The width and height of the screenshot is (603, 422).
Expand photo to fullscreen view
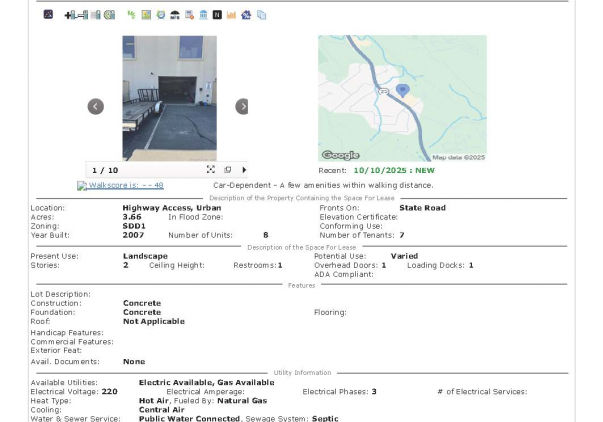point(211,170)
